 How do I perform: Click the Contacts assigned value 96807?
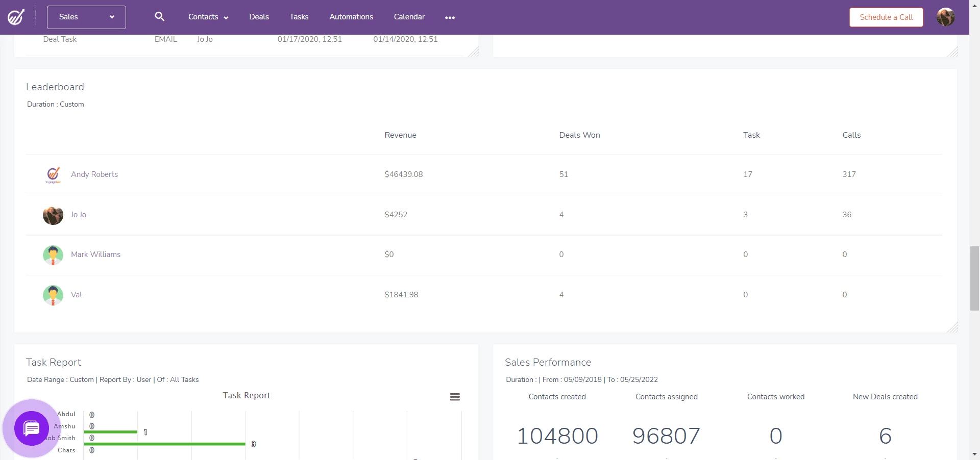(666, 436)
